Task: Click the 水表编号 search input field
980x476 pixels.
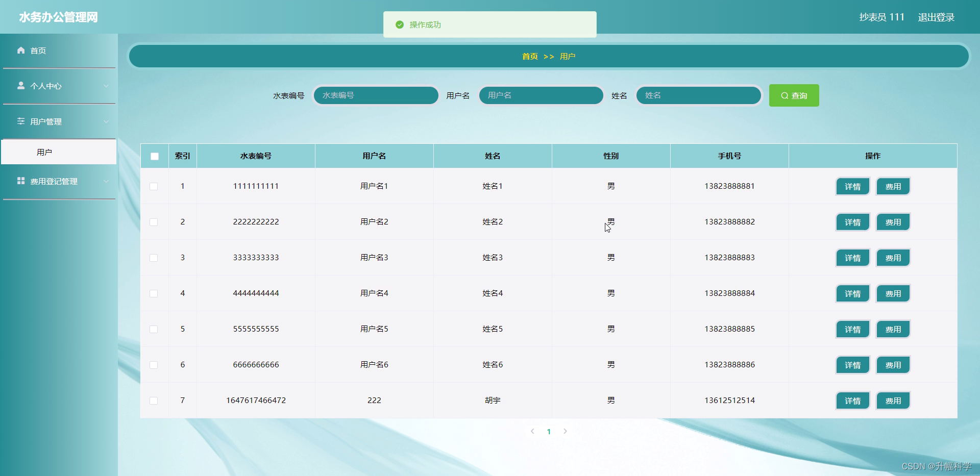Action: pos(376,95)
